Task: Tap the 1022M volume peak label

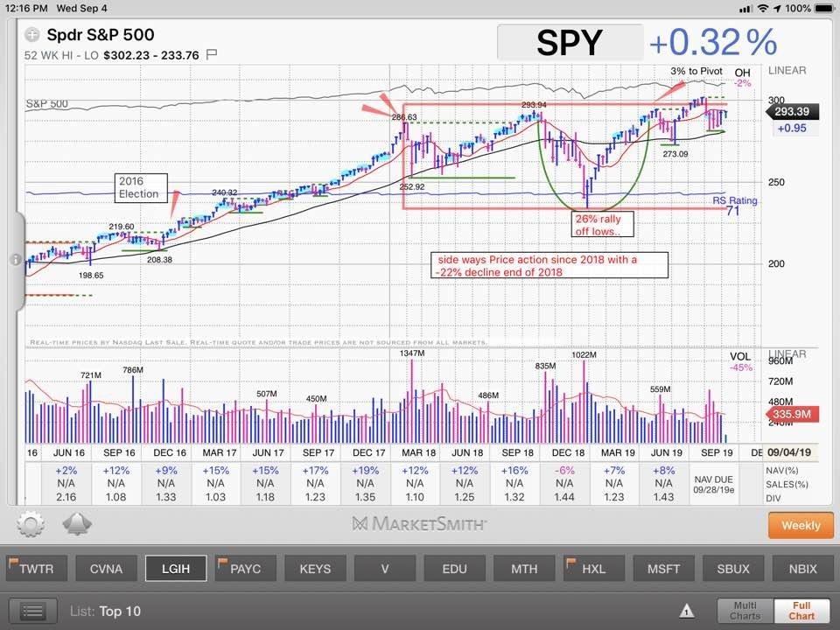Action: coord(584,354)
